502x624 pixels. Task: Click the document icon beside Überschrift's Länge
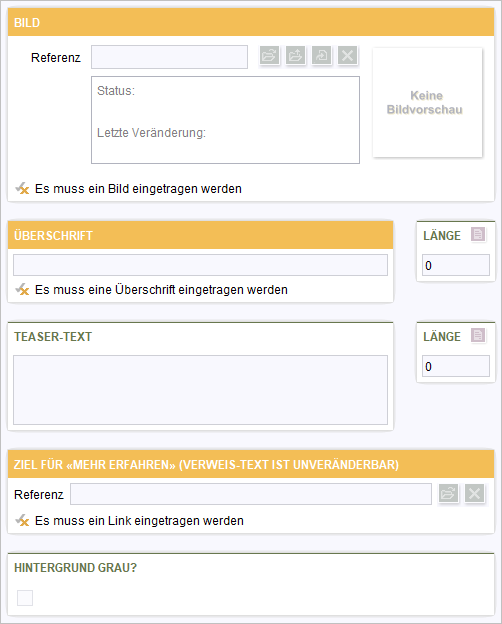[478, 234]
